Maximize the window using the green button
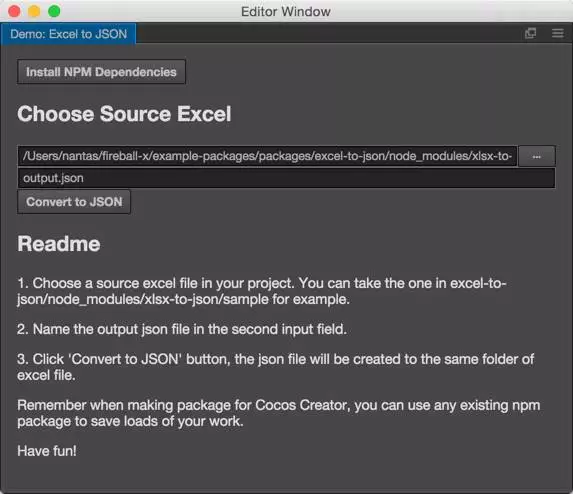573x494 pixels. [x=54, y=11]
